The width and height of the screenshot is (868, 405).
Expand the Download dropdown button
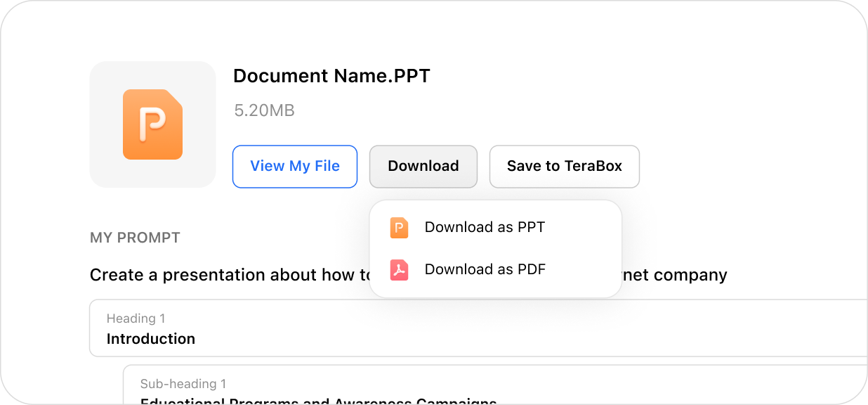[x=423, y=167]
